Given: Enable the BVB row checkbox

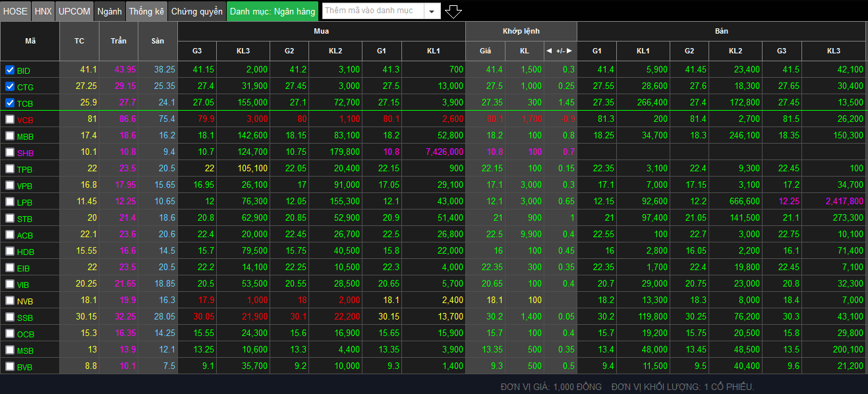Looking at the screenshot, I should (10, 366).
